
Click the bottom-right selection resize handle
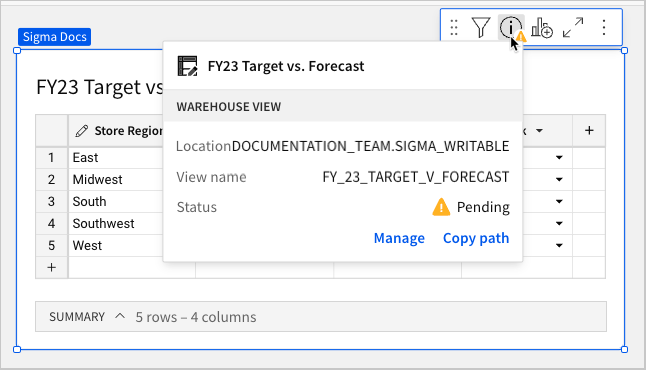[x=624, y=349]
